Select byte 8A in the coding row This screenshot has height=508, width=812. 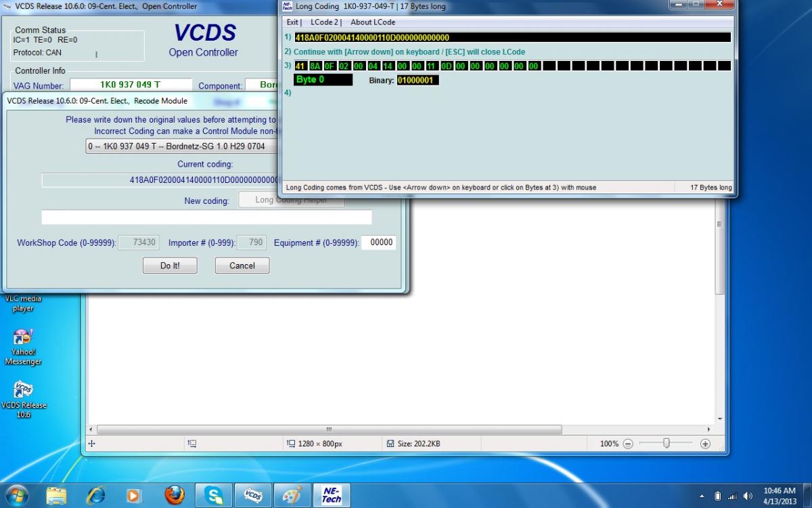[x=315, y=66]
